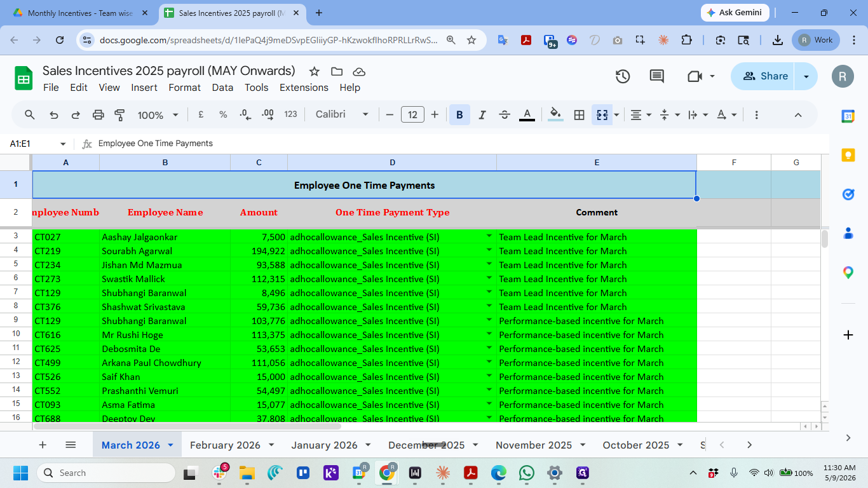Star the spreadsheet document
The height and width of the screenshot is (488, 868).
(x=314, y=71)
